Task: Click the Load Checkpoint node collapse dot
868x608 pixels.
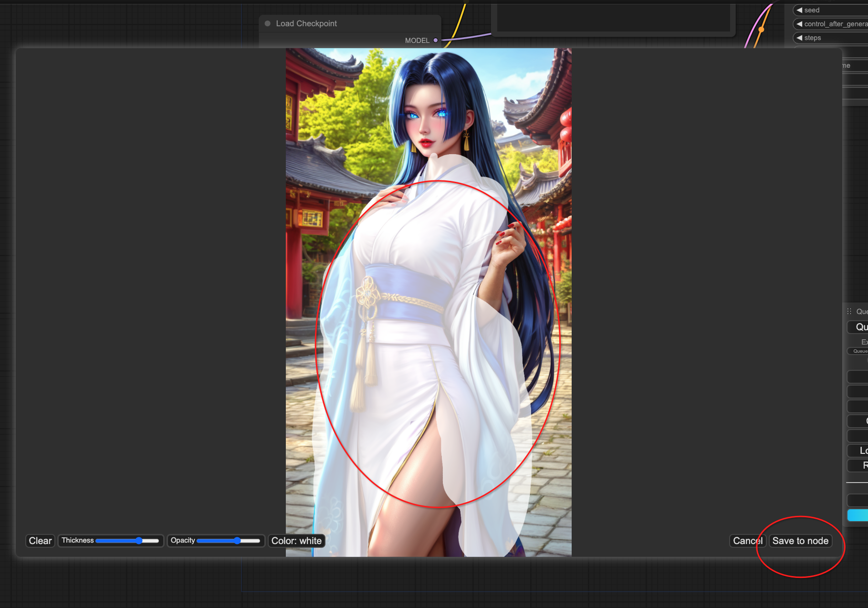Action: point(268,23)
